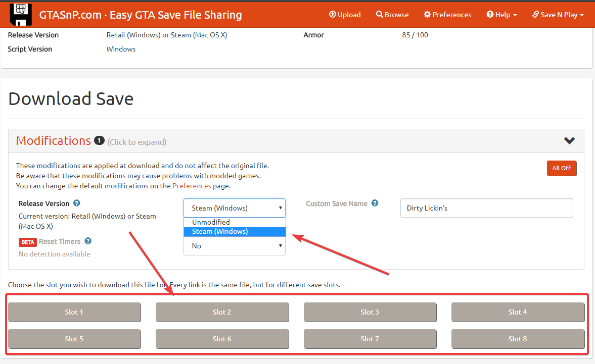This screenshot has width=595, height=364.
Task: Click the Modifications heading
Action: point(54,140)
